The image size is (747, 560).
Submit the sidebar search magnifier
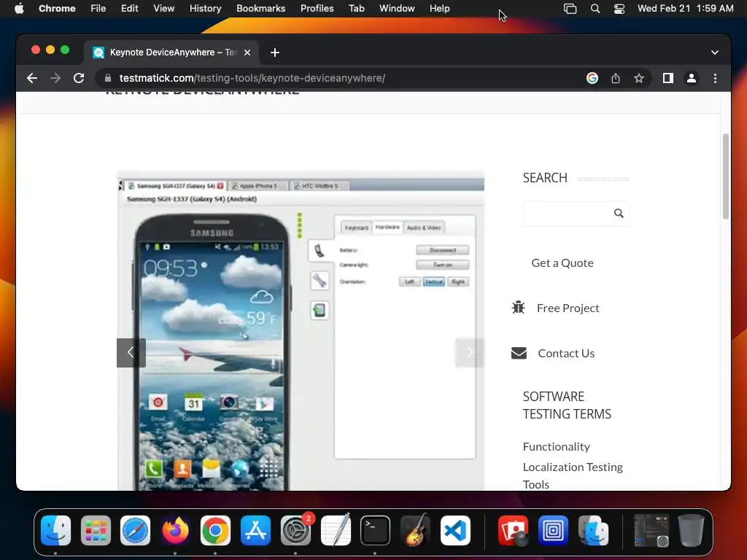[619, 214]
